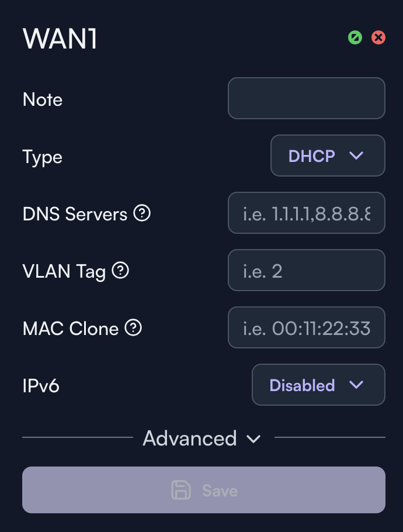The image size is (403, 532).
Task: Focus the DNS Servers input field
Action: click(306, 213)
